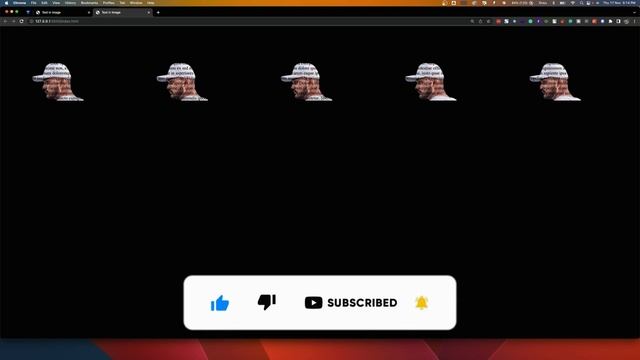The image size is (640, 360).
Task: Close the inactive first Text in Image tab
Action: pyautogui.click(x=89, y=13)
